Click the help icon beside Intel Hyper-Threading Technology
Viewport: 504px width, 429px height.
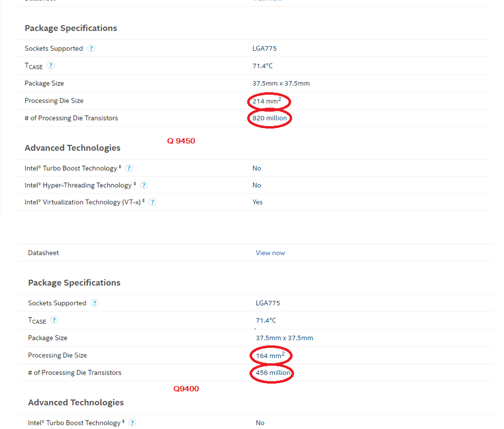(x=144, y=185)
